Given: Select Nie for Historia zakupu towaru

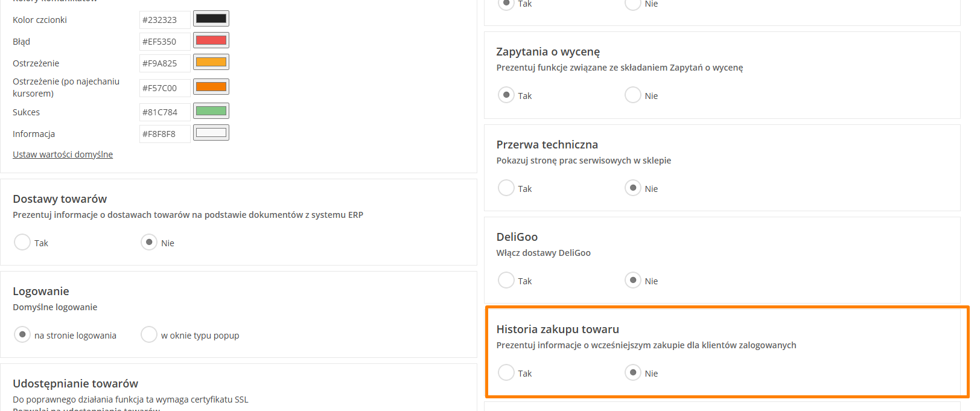Looking at the screenshot, I should [633, 372].
